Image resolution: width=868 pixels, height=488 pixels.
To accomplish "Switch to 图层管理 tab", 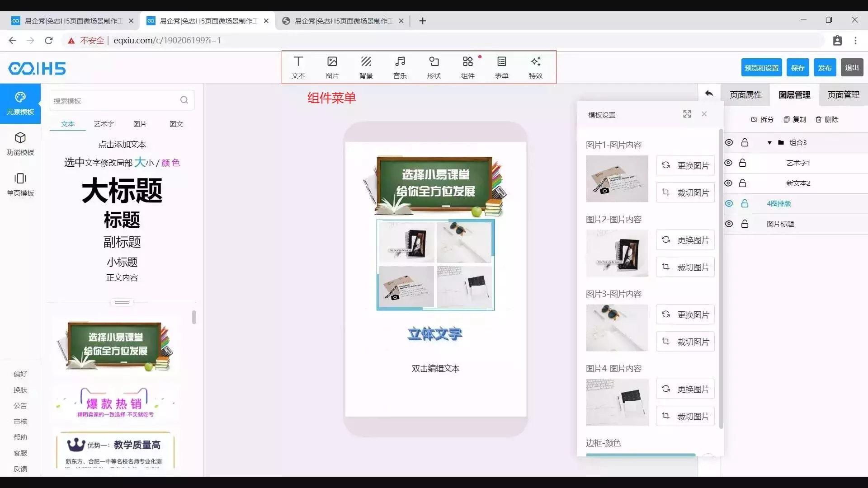I will (x=794, y=95).
